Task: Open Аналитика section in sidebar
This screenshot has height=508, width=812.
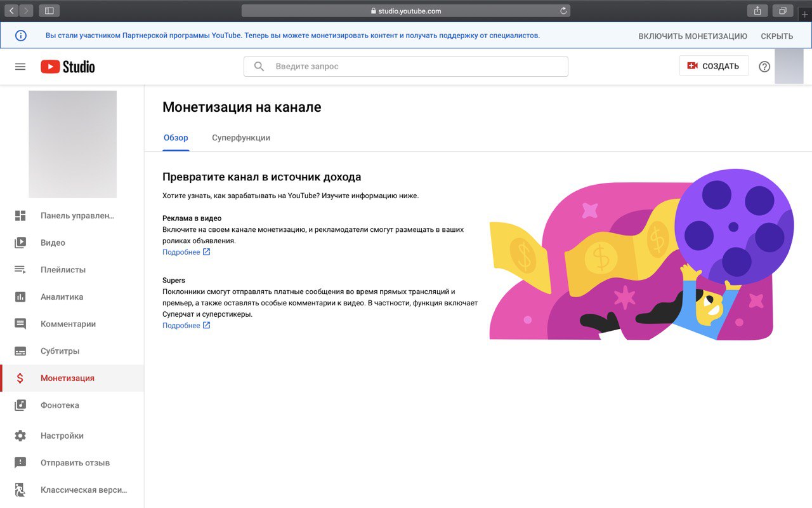Action: tap(72, 297)
